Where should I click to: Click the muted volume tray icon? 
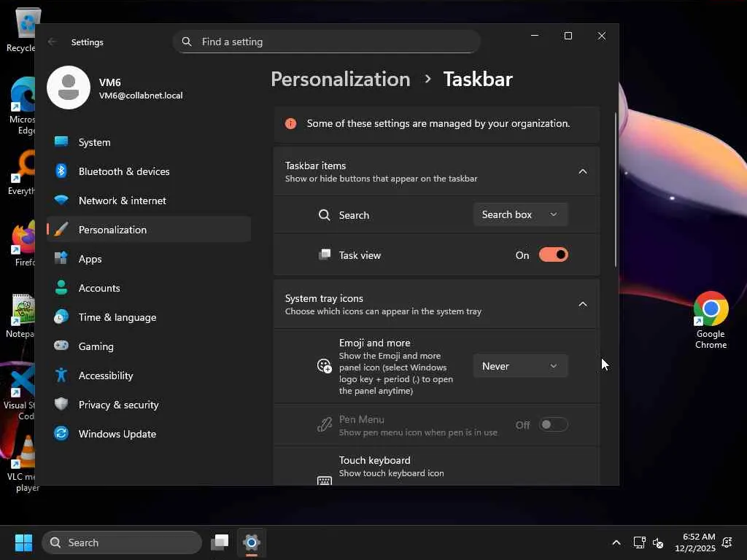[x=658, y=542]
